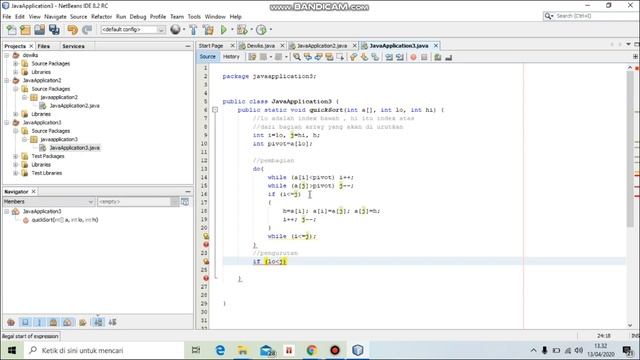Select JavaApplication3.java in Projects tree
Image resolution: width=640 pixels, height=360 pixels.
[74, 148]
